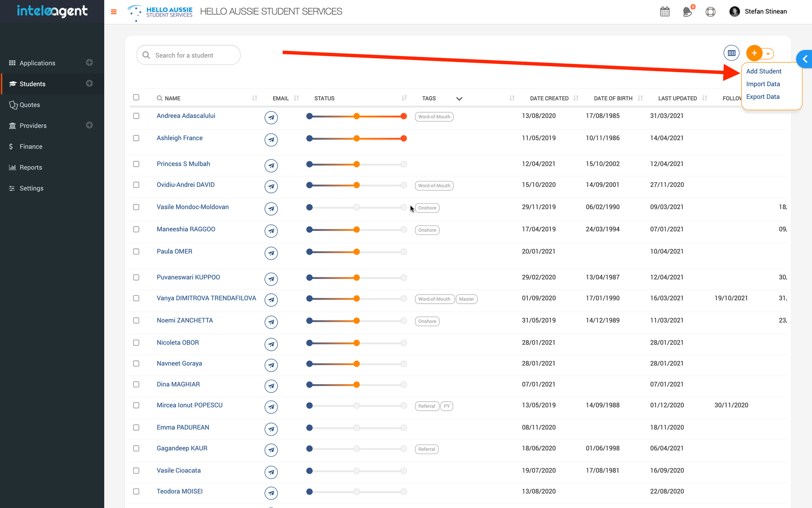Click last status dot for Princess S Mulbah
The width and height of the screenshot is (812, 508).
pyautogui.click(x=404, y=164)
